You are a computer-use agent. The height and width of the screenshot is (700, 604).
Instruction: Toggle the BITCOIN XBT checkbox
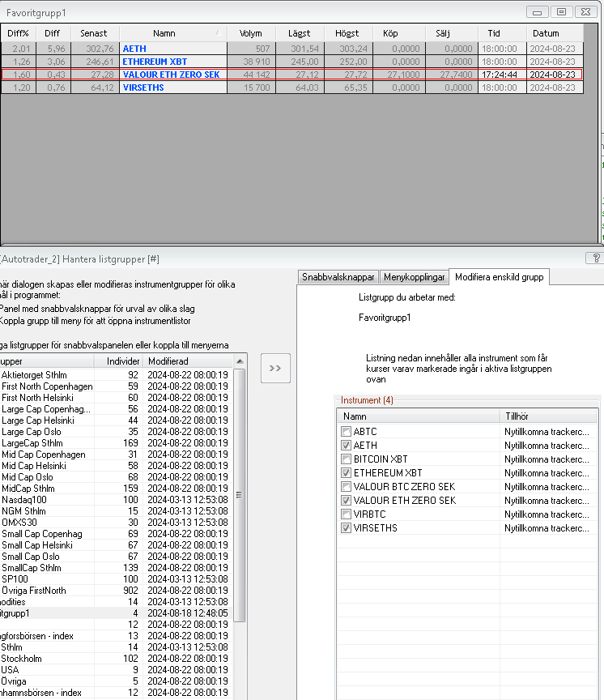pos(347,459)
